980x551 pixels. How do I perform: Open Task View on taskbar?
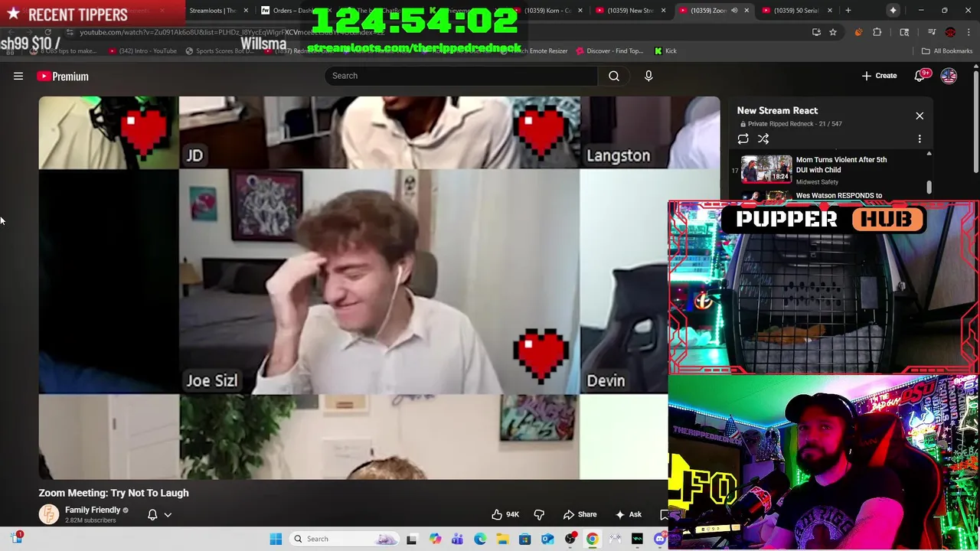point(412,539)
